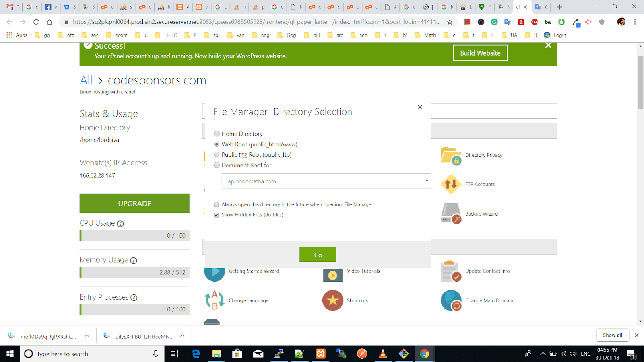644x362 pixels.
Task: Open the Gmail browser tab
Action: 11,7
